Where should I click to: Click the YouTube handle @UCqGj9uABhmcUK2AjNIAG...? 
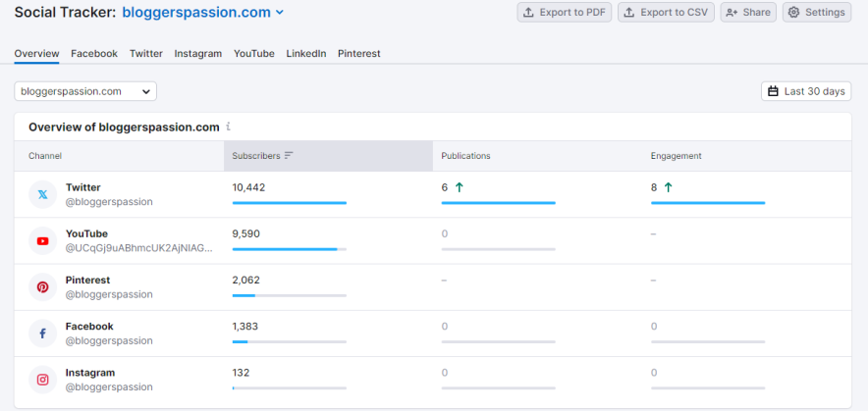139,248
